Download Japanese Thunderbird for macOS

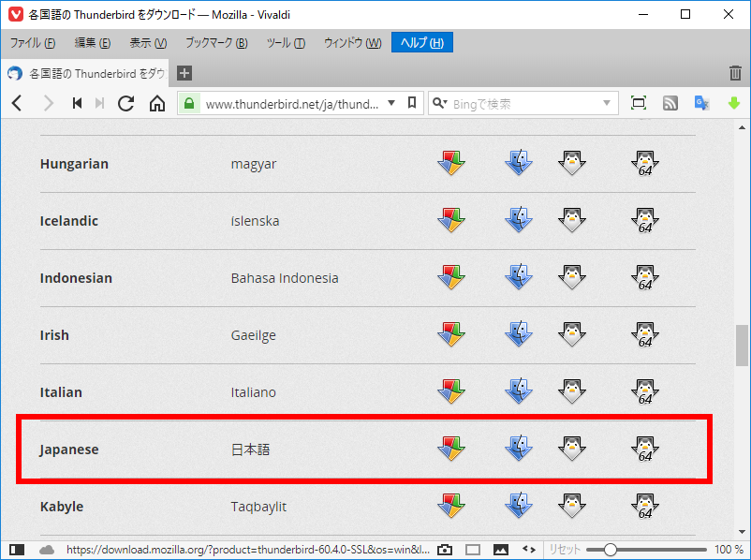519,449
